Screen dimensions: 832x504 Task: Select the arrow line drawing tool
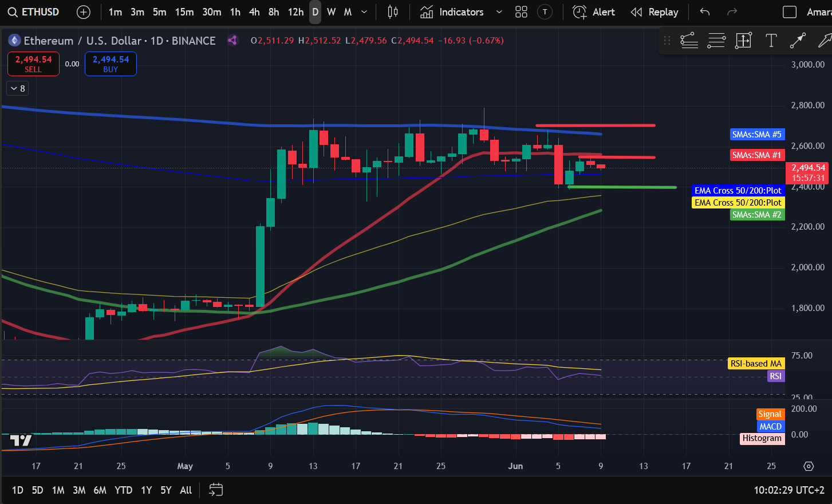pyautogui.click(x=798, y=41)
